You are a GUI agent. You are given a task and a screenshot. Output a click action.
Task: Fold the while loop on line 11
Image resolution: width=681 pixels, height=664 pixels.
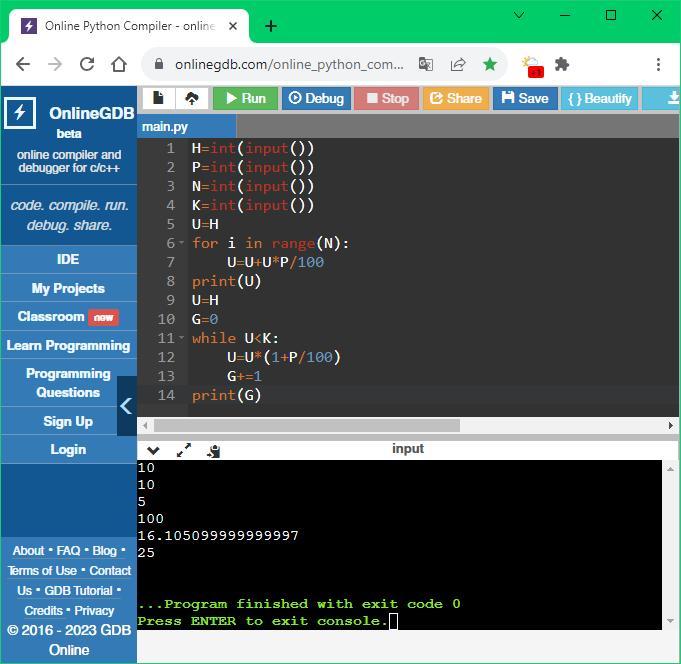[x=181, y=339]
